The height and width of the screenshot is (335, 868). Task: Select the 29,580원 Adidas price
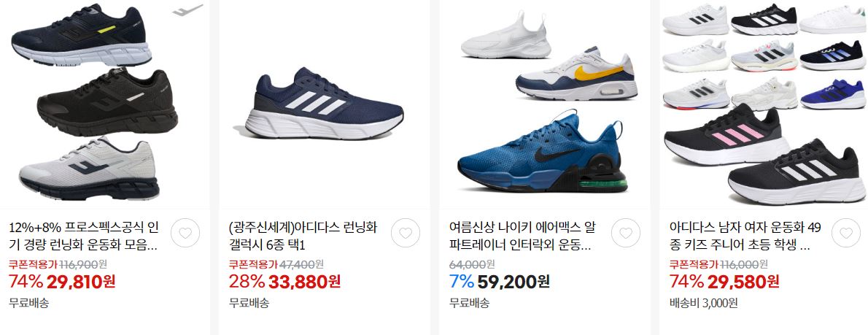tap(743, 282)
